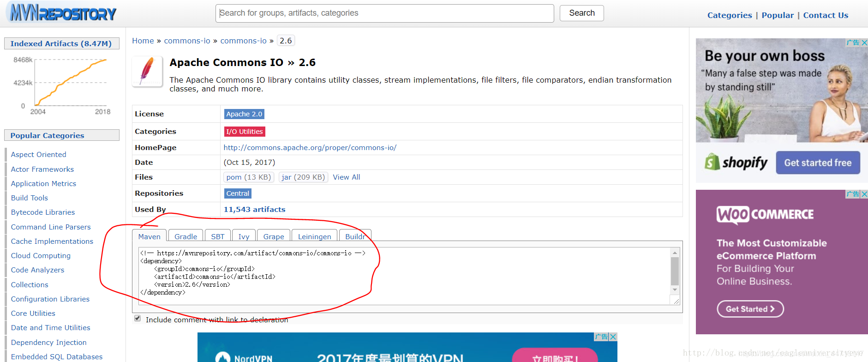Open the Bytecode Libraries category
Screen dimensions: 868x362
click(43, 212)
